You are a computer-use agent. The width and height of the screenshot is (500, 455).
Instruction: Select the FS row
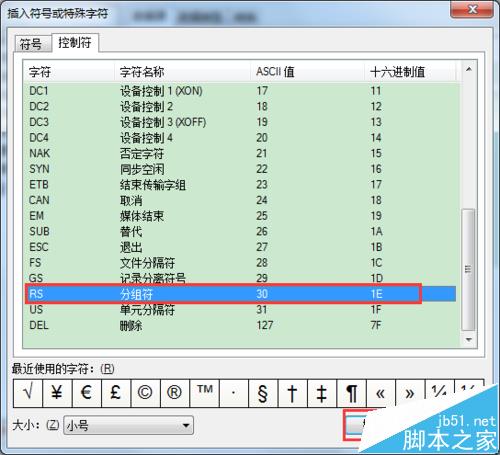[241, 263]
